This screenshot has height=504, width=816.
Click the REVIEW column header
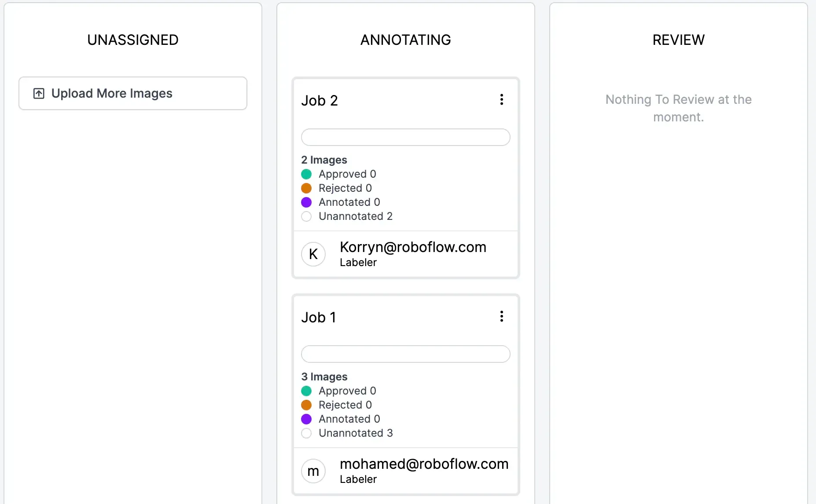tap(679, 40)
